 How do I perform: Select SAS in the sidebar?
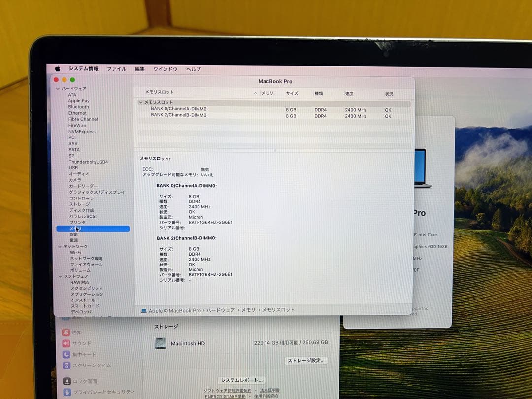coord(73,143)
